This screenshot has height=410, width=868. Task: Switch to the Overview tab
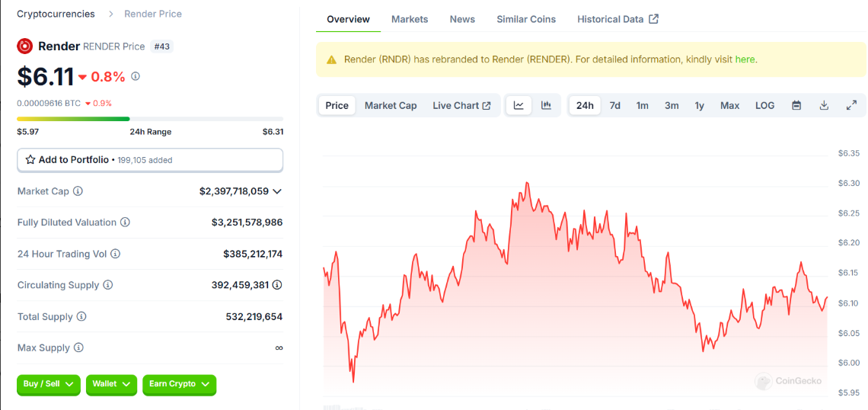(348, 19)
